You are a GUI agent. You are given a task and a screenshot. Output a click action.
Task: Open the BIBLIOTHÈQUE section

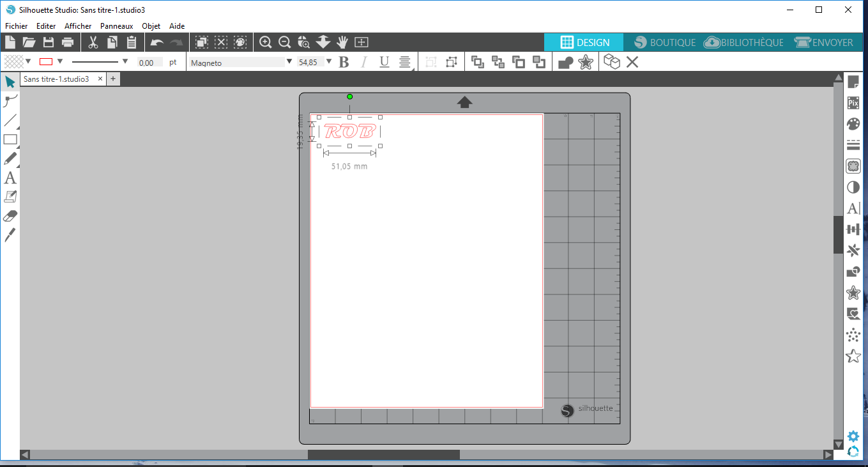point(743,42)
